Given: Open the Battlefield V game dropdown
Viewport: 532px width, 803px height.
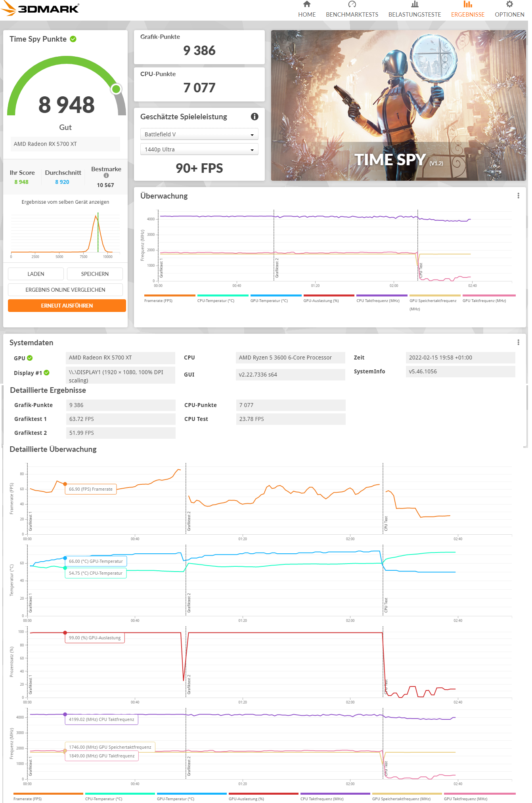Looking at the screenshot, I should pos(199,134).
